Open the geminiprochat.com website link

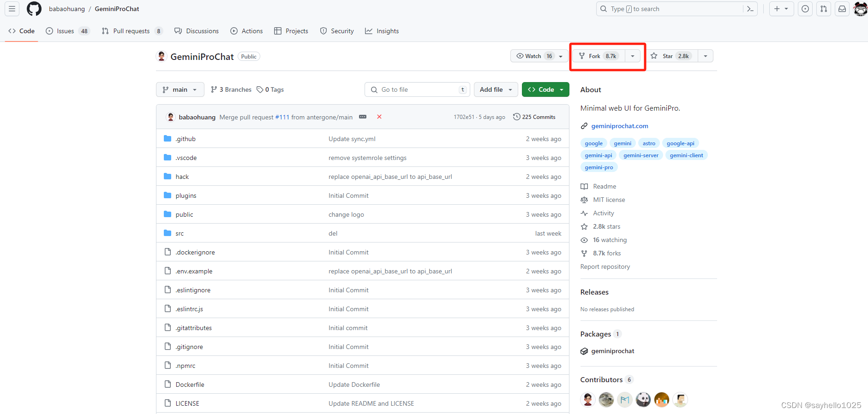click(620, 126)
